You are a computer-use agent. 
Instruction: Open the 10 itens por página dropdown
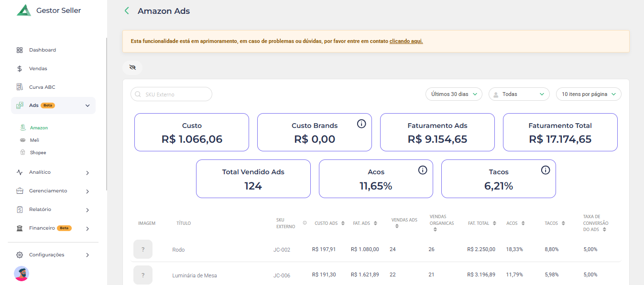(588, 95)
